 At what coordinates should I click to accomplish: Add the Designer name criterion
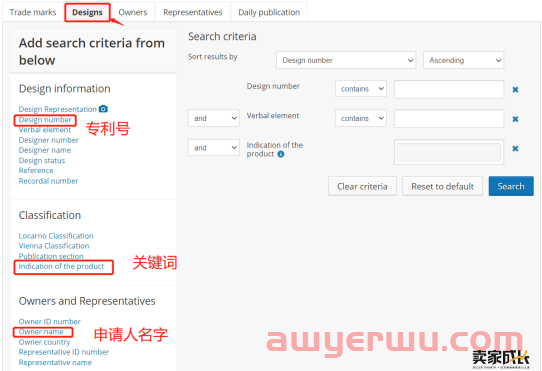point(45,150)
